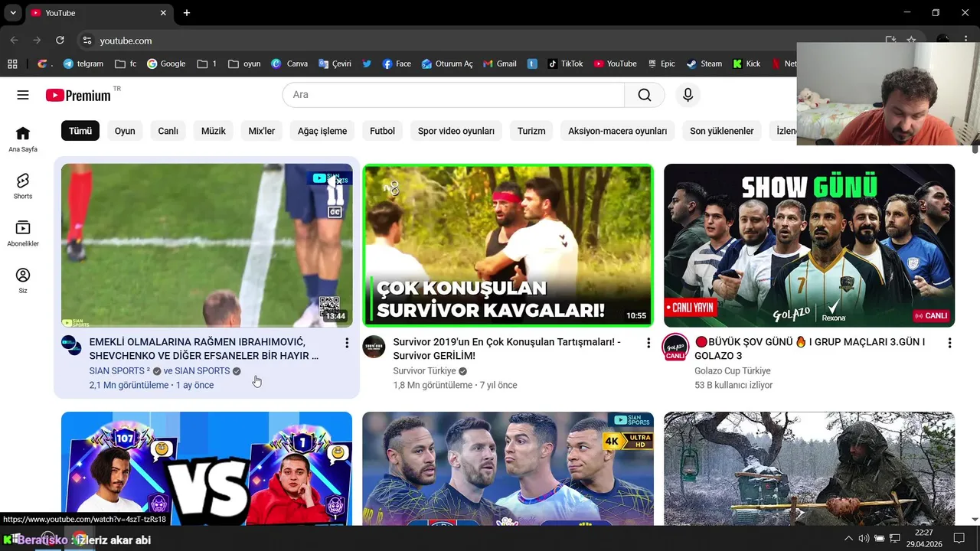This screenshot has width=980, height=551.
Task: Select the Tümü filter chip
Action: (80, 131)
